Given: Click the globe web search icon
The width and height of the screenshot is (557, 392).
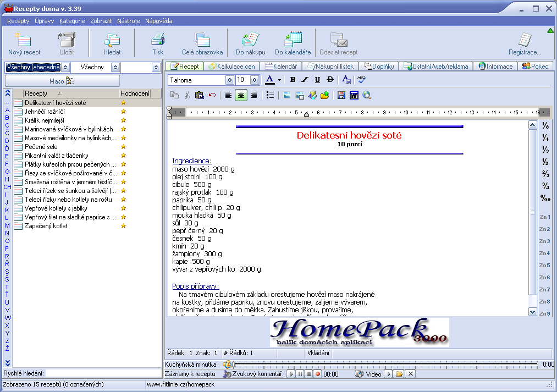Looking at the screenshot, I should coord(367,95).
